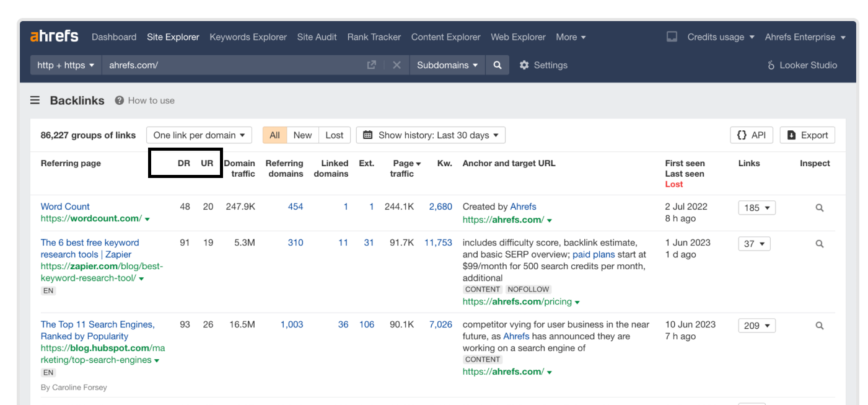Open One link per domain dropdown
The image size is (868, 405).
(x=199, y=135)
